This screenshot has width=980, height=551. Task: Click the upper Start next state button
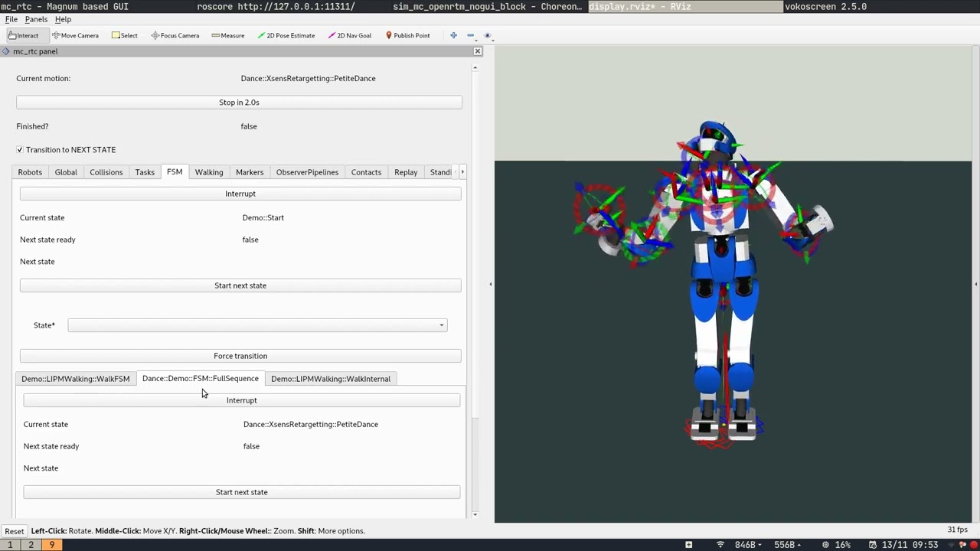(240, 285)
